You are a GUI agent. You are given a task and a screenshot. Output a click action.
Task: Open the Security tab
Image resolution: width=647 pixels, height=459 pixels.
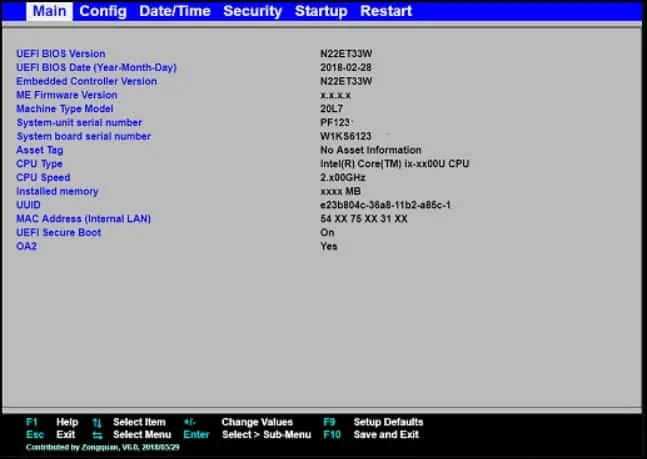click(253, 11)
